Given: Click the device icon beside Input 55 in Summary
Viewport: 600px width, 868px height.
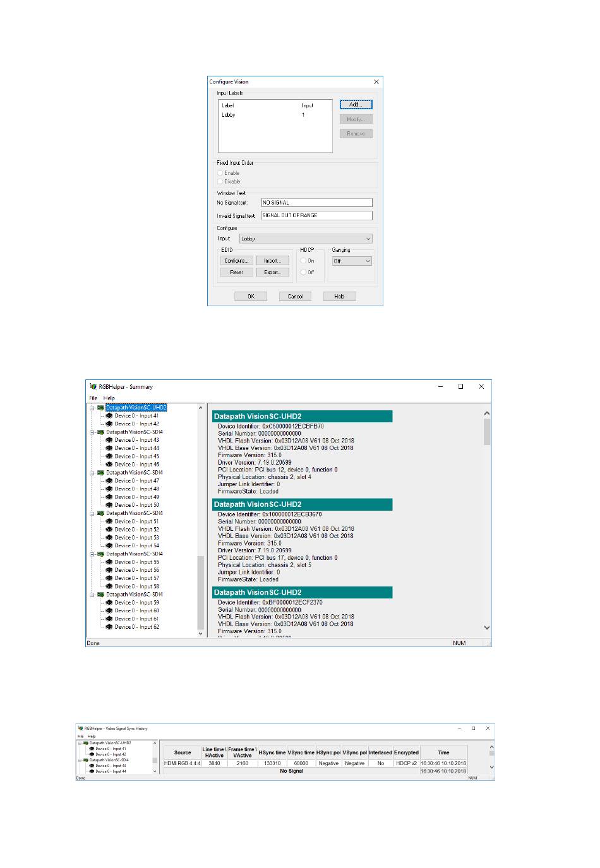Looking at the screenshot, I should coord(109,562).
